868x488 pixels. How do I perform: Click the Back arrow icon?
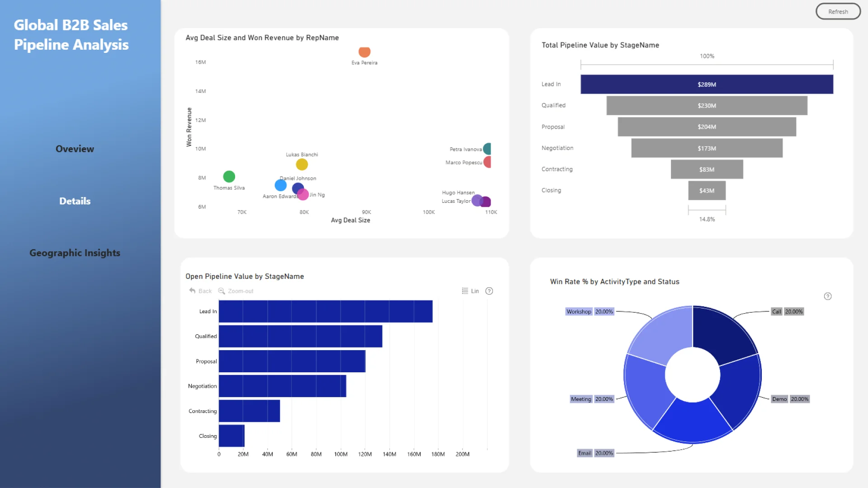pyautogui.click(x=193, y=291)
